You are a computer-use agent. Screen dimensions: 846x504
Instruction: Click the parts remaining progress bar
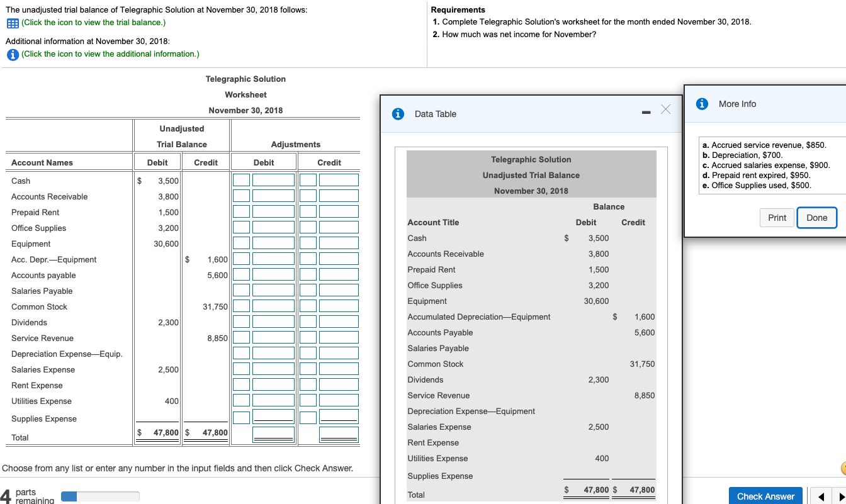100,496
